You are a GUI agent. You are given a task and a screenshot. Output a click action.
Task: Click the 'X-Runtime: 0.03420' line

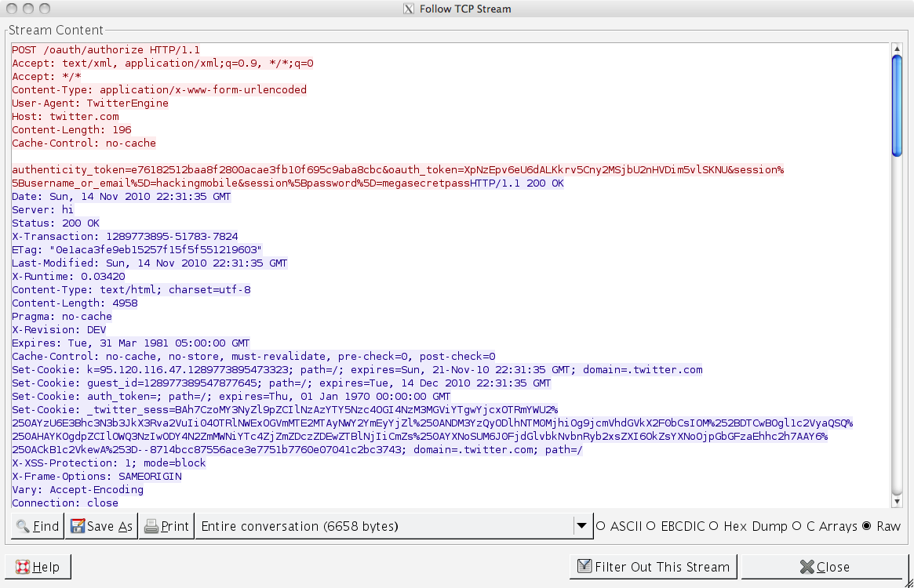click(68, 277)
